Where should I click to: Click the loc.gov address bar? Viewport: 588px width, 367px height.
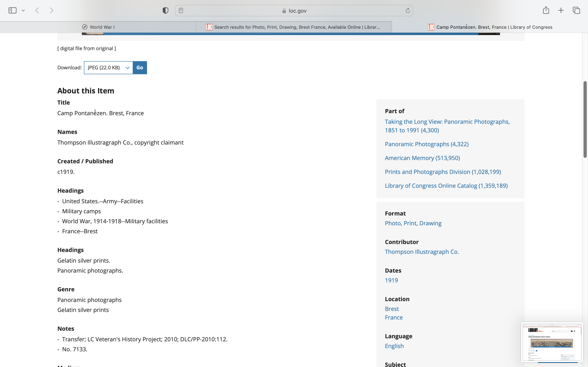coord(294,11)
